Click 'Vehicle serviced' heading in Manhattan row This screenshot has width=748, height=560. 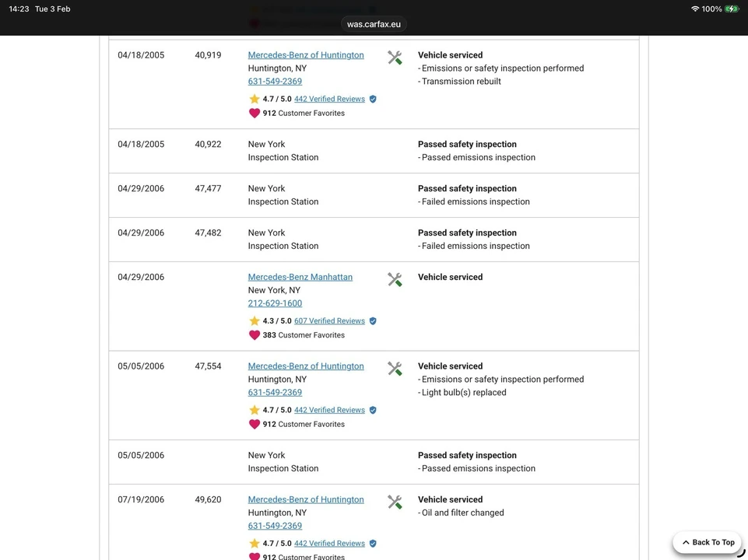[x=451, y=278]
